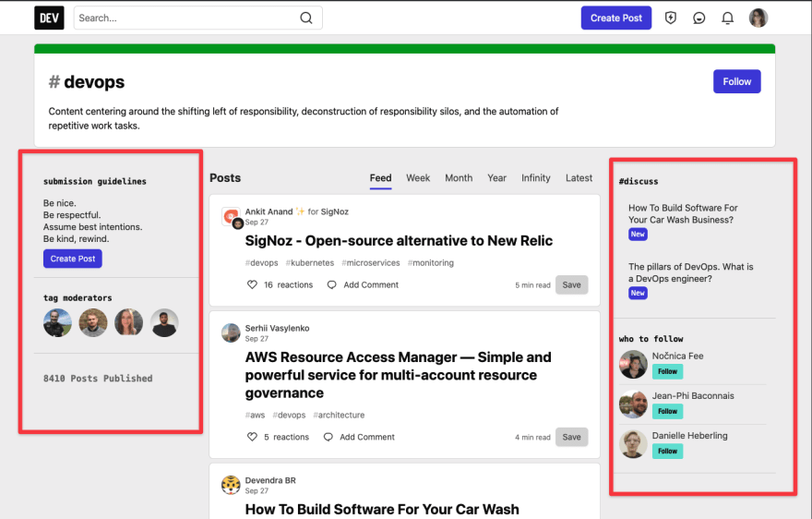Open Serhii Vasylenko's avatar
This screenshot has height=519, width=812.
pos(231,332)
